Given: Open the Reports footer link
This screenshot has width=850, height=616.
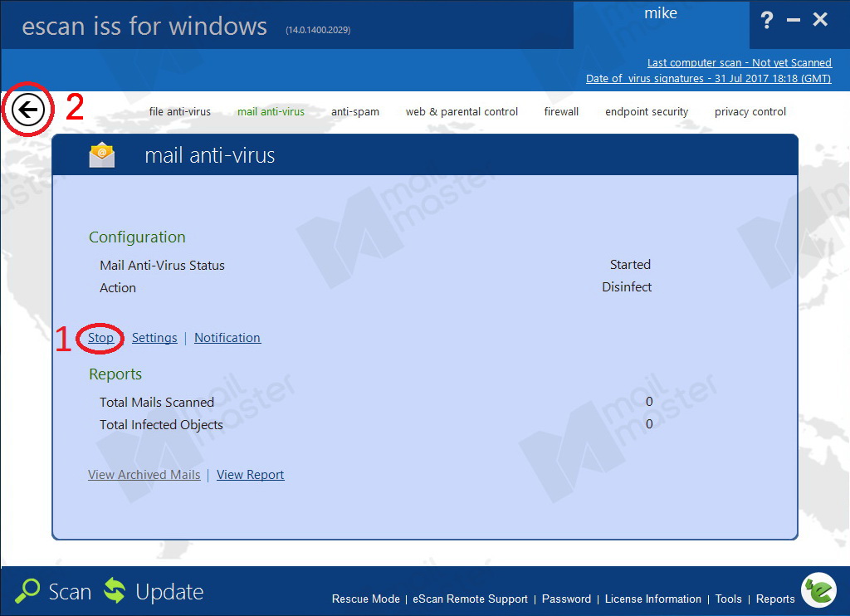Looking at the screenshot, I should pyautogui.click(x=776, y=599).
